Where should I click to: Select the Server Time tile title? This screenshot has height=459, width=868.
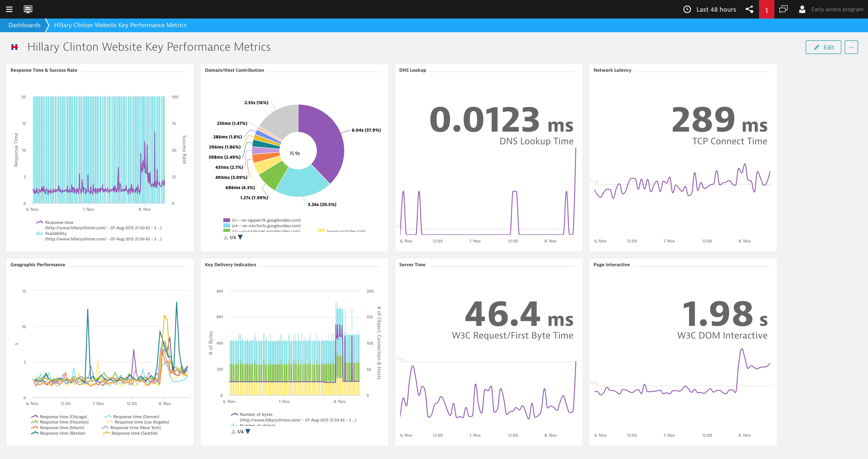click(x=412, y=265)
